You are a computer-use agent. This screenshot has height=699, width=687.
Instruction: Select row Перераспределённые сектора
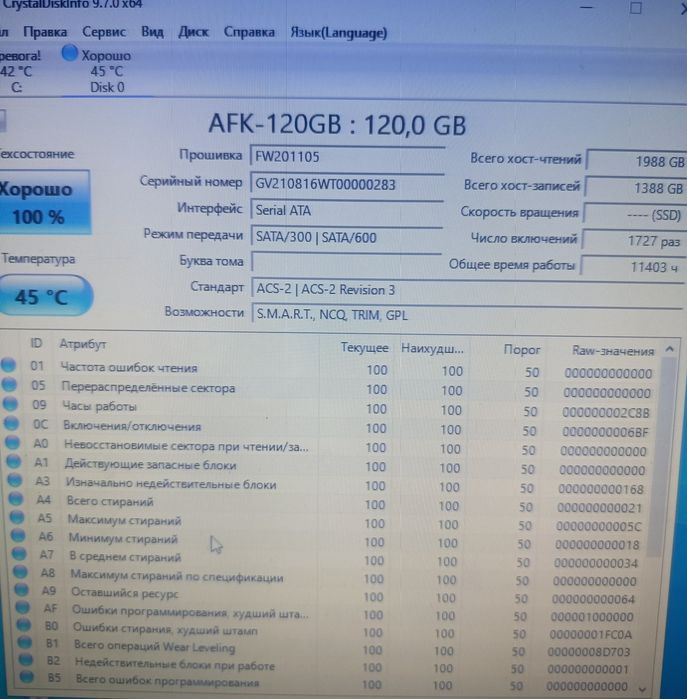pos(328,389)
